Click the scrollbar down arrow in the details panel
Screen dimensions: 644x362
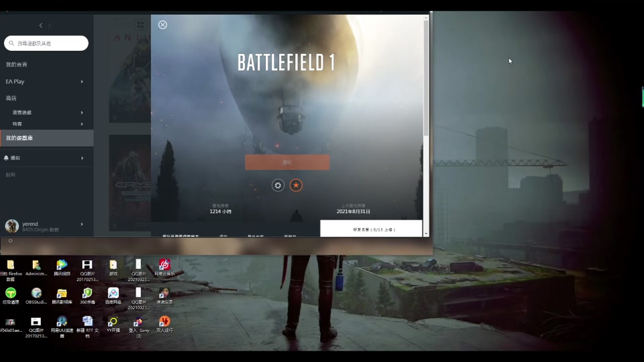(x=426, y=234)
